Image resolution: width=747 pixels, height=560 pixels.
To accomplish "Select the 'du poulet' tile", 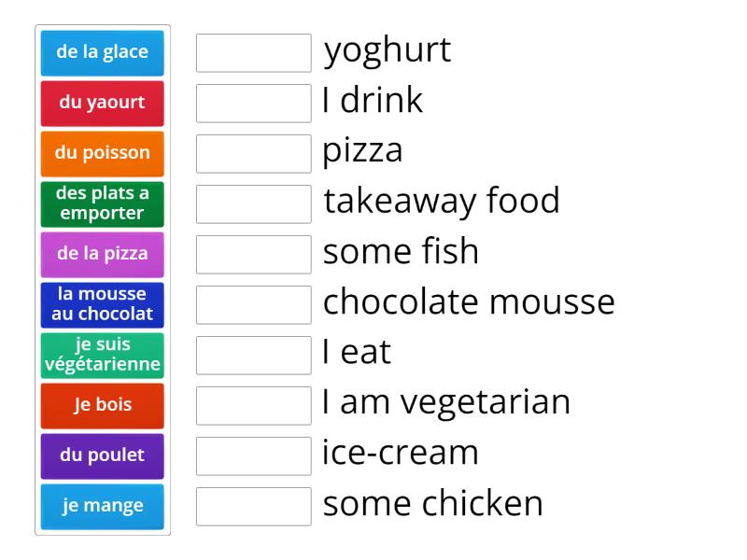I will (x=102, y=455).
